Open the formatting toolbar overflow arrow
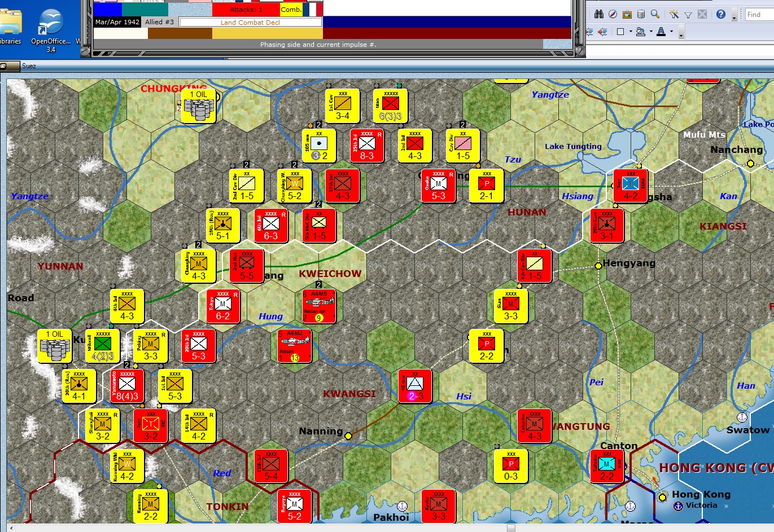Screen dimensions: 774x532 coord(681,33)
